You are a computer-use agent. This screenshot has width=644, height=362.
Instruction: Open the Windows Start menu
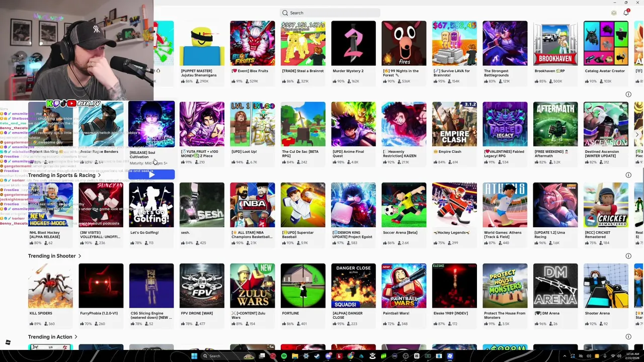[194, 356]
